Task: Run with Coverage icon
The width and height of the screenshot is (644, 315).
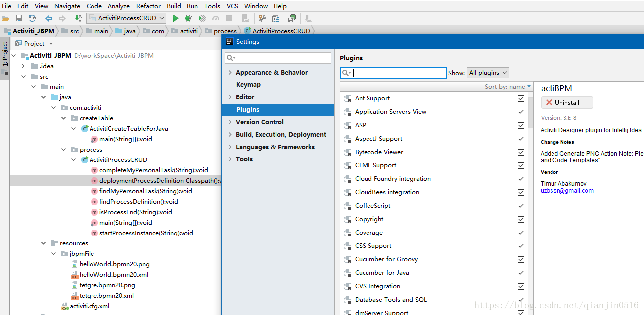Action: (x=202, y=18)
